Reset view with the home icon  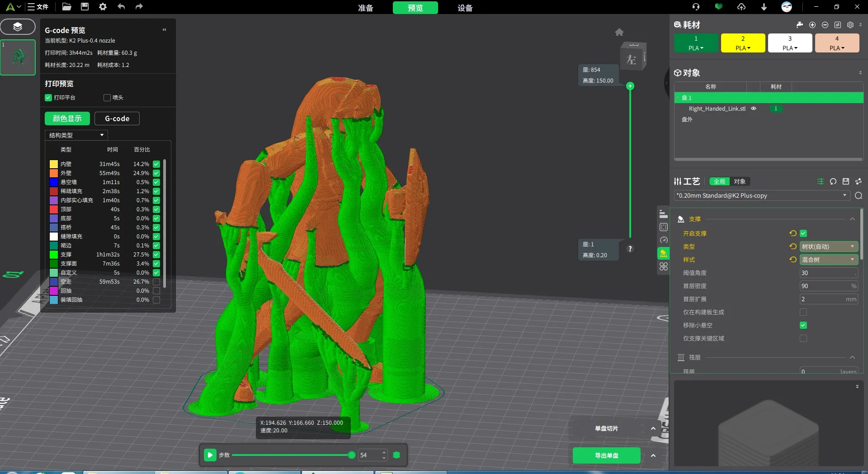click(619, 32)
